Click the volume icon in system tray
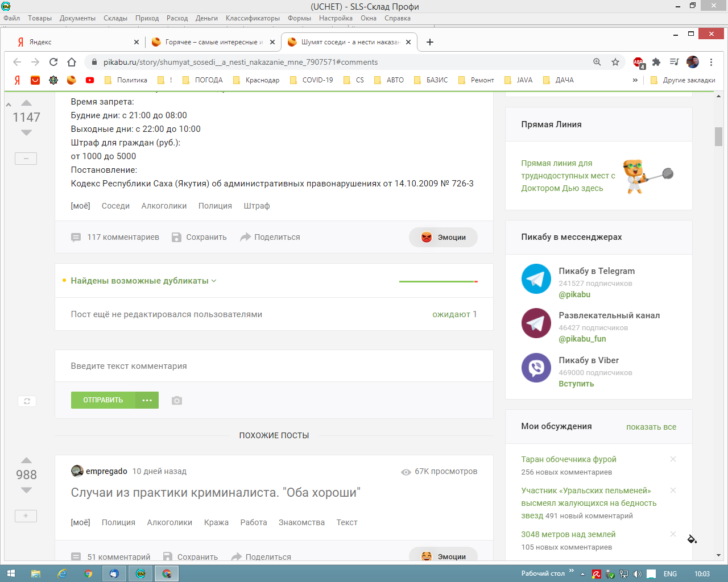 coord(638,574)
